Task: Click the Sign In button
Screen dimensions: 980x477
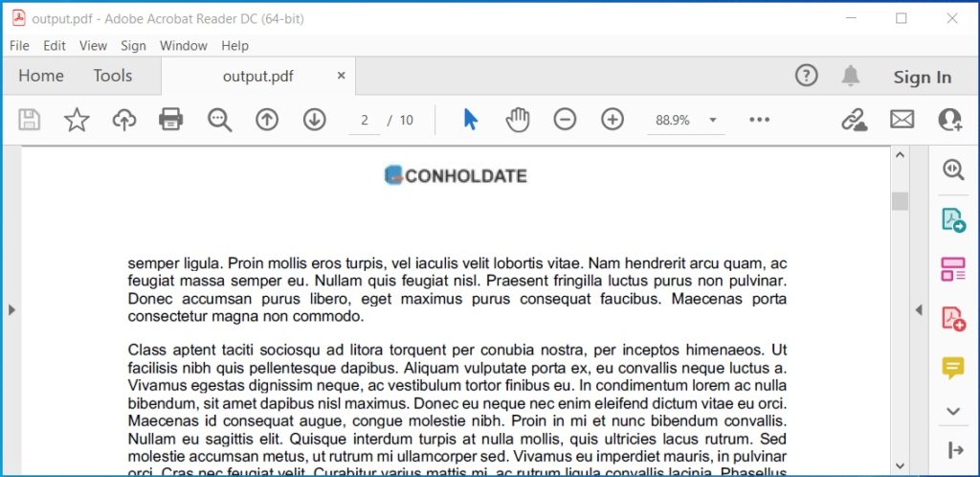Action: pyautogui.click(x=922, y=78)
